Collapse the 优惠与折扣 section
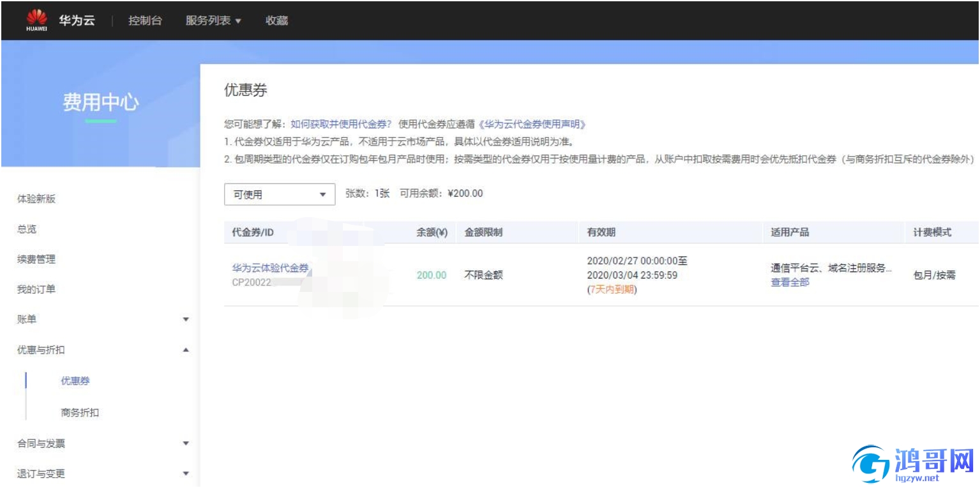 point(102,350)
